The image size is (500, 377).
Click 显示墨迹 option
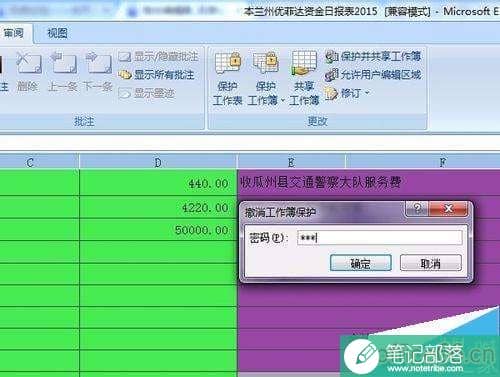tap(147, 93)
